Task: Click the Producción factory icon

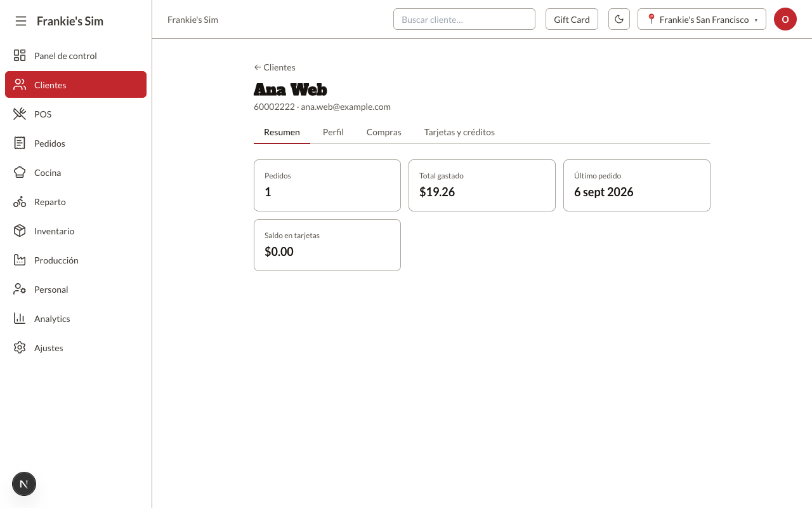Action: coord(20,260)
